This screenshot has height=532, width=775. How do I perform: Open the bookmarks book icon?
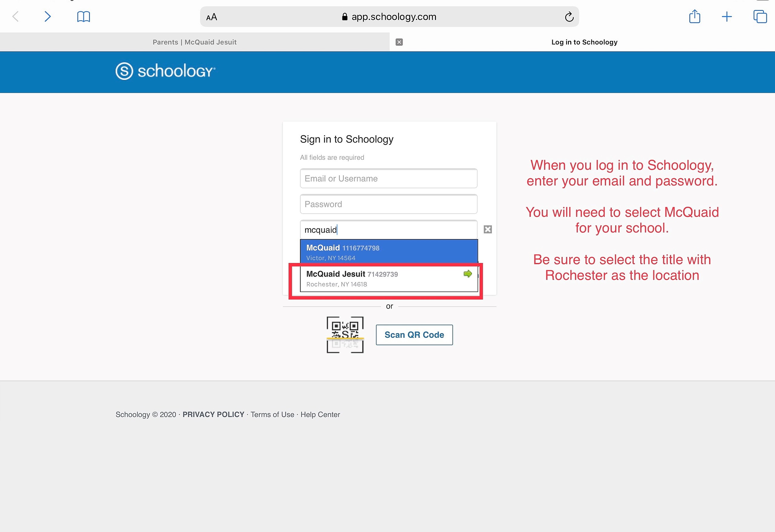pyautogui.click(x=83, y=17)
